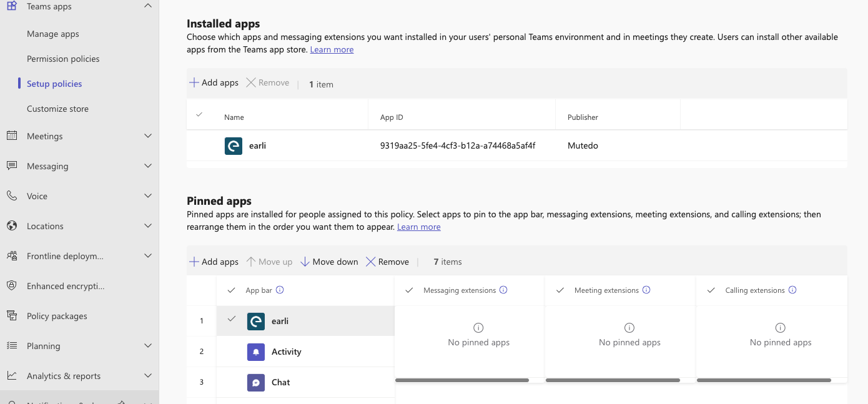Toggle select-all checkbox in Installed apps header

click(x=199, y=115)
